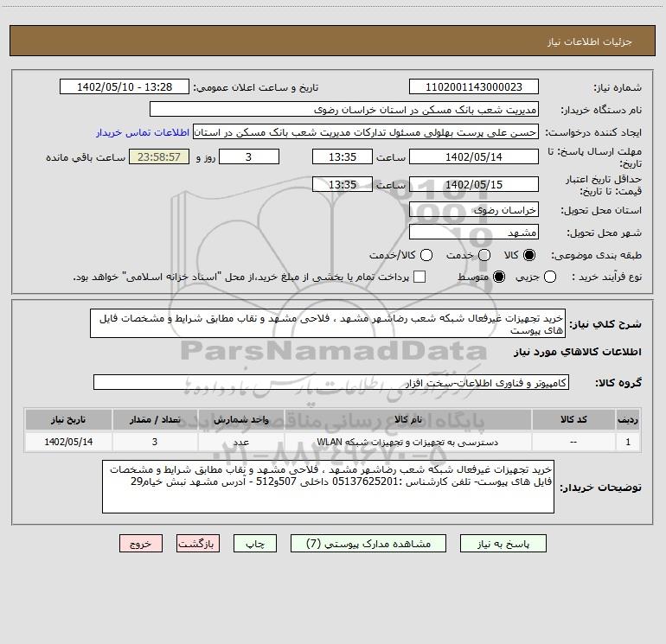Screen dimensions: 666x644
Task: Click the remaining days field showing 3
Action: (x=249, y=156)
